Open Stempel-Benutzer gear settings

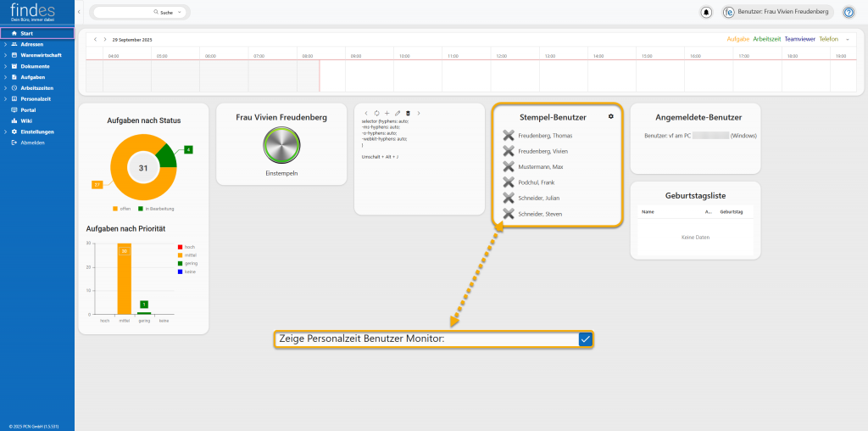pos(610,116)
